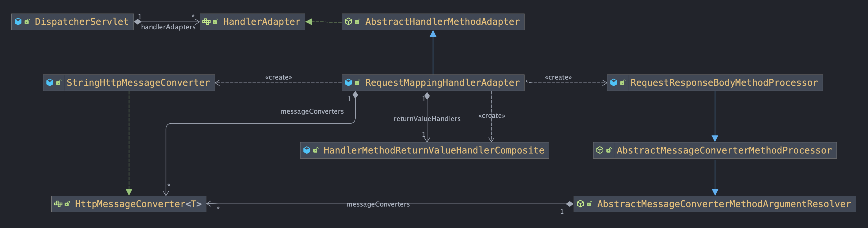Select the RequestMappingHandlerAdapter node name
The width and height of the screenshot is (868, 228).
(442, 83)
